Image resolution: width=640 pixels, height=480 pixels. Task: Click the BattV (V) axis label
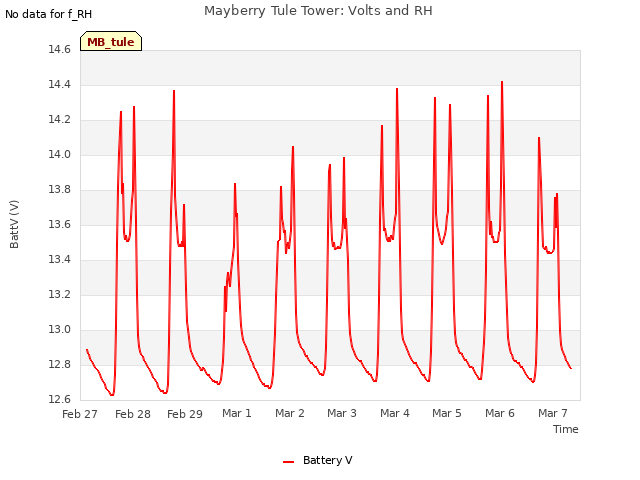pyautogui.click(x=14, y=224)
